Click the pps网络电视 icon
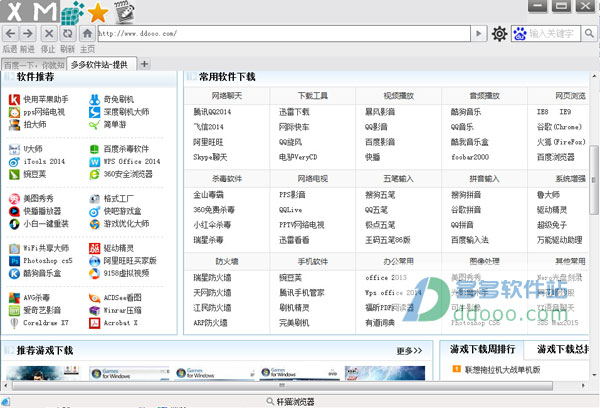The width and height of the screenshot is (600, 408). [x=14, y=112]
